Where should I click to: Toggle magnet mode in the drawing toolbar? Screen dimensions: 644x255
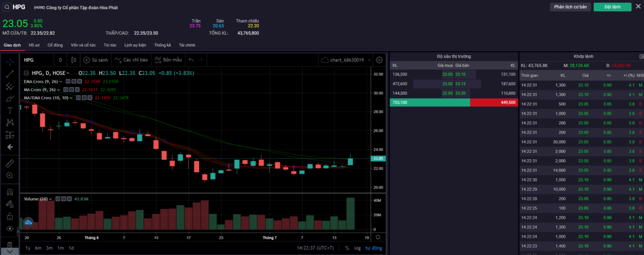10,192
